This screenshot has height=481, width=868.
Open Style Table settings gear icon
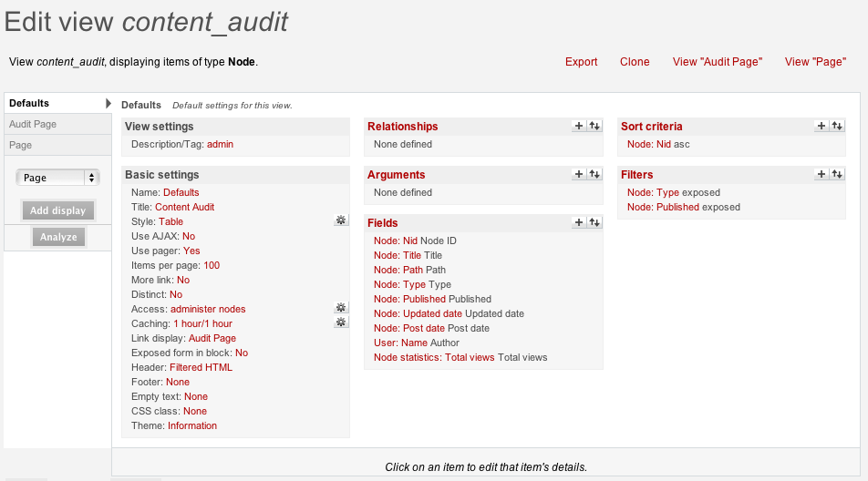coord(341,220)
